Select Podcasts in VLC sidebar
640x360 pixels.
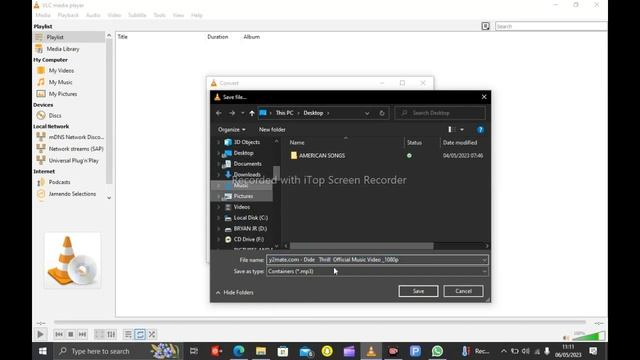59,182
